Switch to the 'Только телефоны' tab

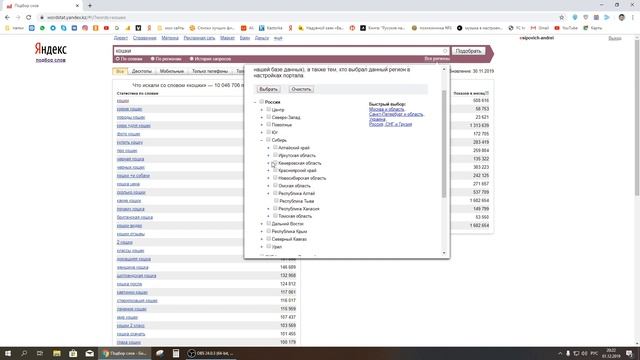[x=210, y=71]
